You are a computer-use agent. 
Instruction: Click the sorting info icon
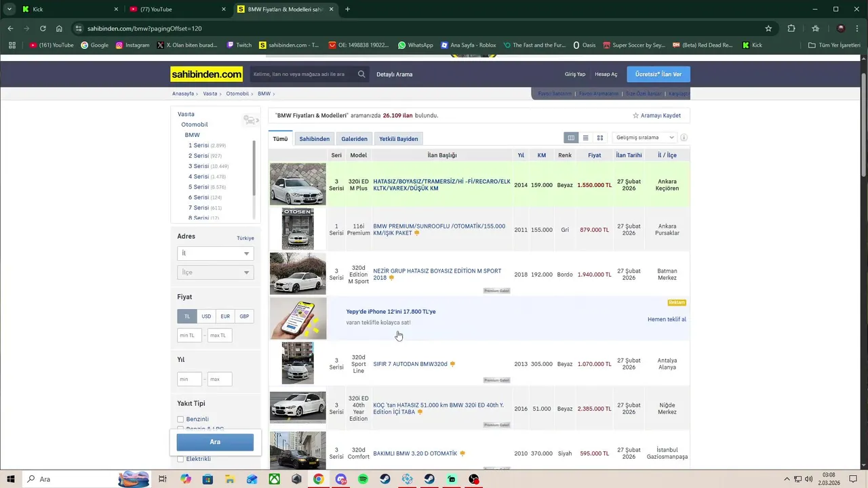(x=684, y=138)
